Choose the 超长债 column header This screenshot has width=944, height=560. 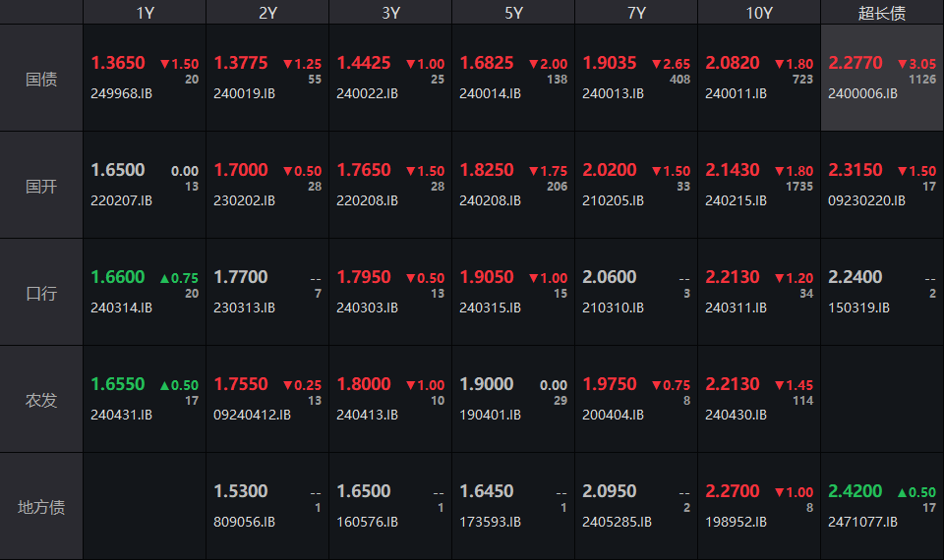882,13
